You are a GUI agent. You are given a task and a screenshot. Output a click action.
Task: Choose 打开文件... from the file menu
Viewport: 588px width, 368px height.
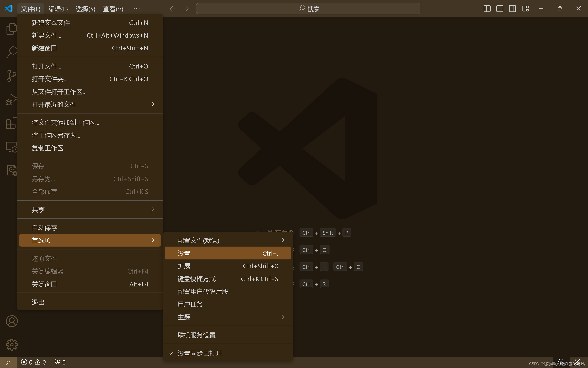click(90, 66)
